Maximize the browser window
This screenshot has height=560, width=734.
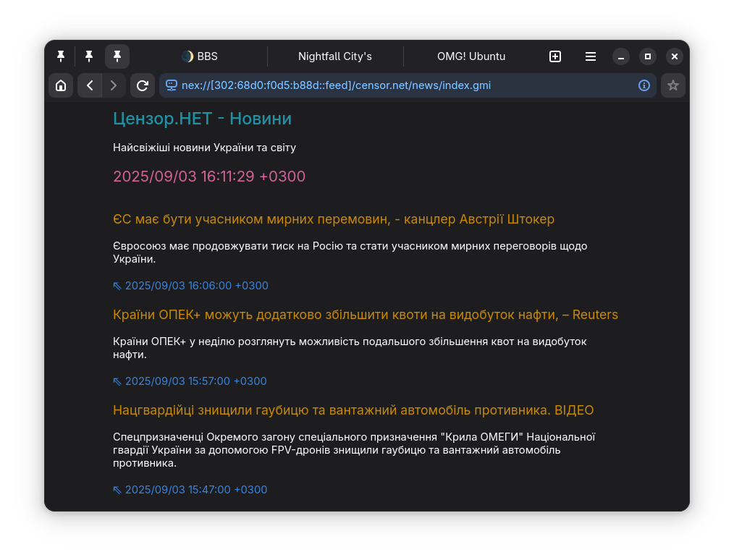[x=648, y=56]
